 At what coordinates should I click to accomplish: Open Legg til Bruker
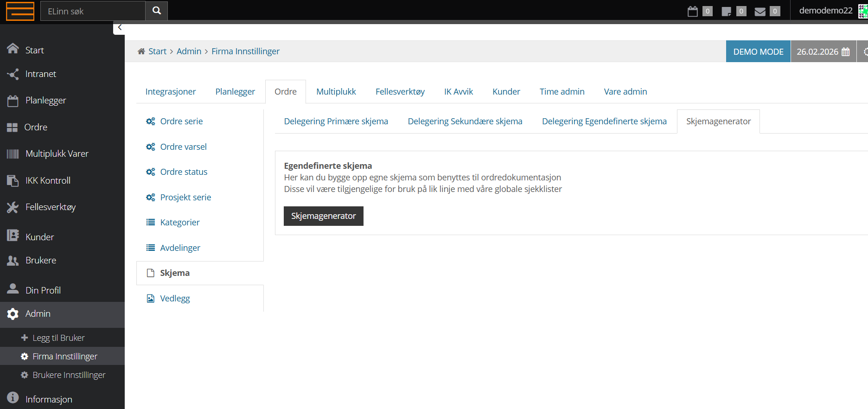pos(58,338)
